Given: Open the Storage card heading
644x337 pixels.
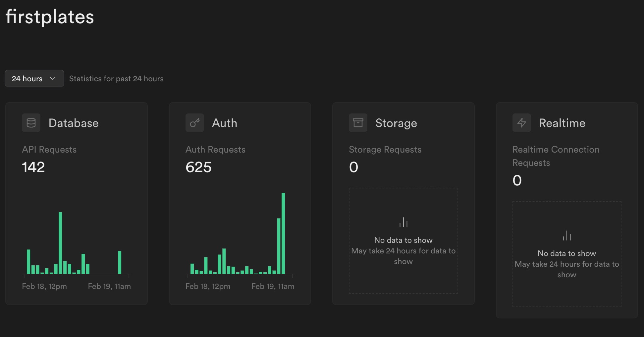Looking at the screenshot, I should 396,123.
